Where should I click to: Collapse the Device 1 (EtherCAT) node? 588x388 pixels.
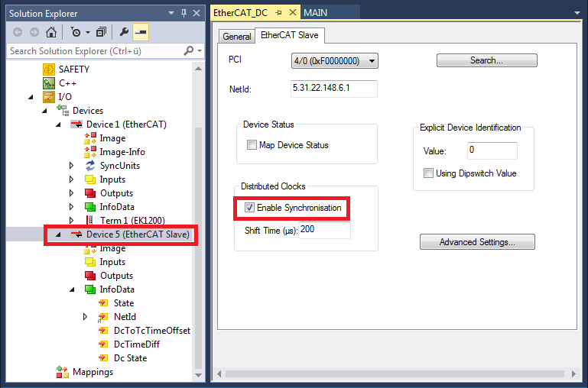pyautogui.click(x=58, y=124)
